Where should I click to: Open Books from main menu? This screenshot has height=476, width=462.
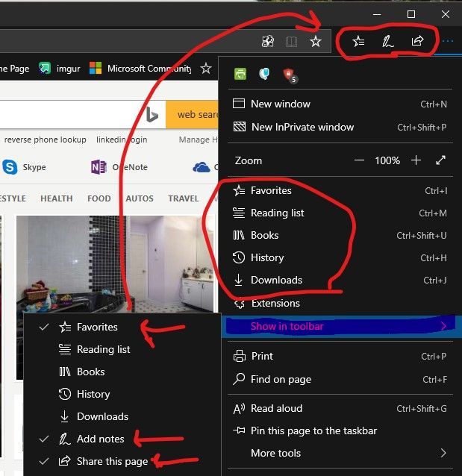tap(340, 235)
